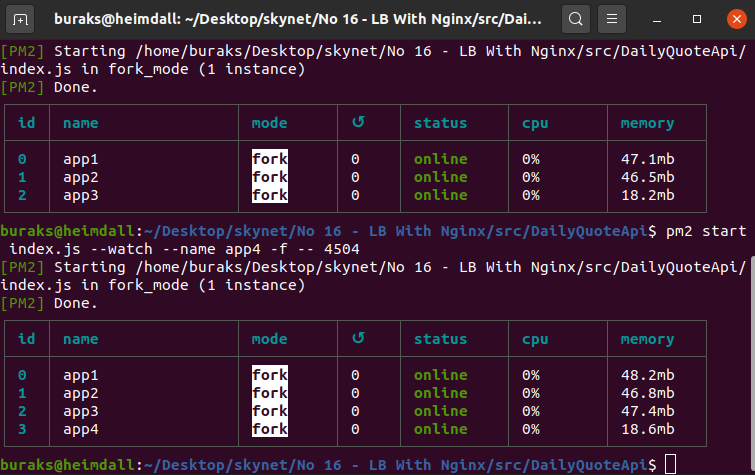Click the restart-count icon in the second table header

coord(359,338)
